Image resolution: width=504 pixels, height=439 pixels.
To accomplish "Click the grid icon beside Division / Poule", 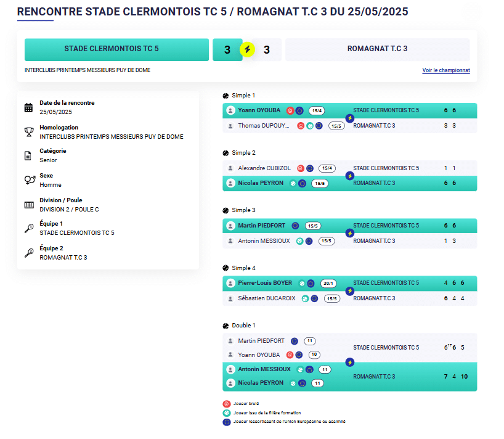I will click(28, 205).
